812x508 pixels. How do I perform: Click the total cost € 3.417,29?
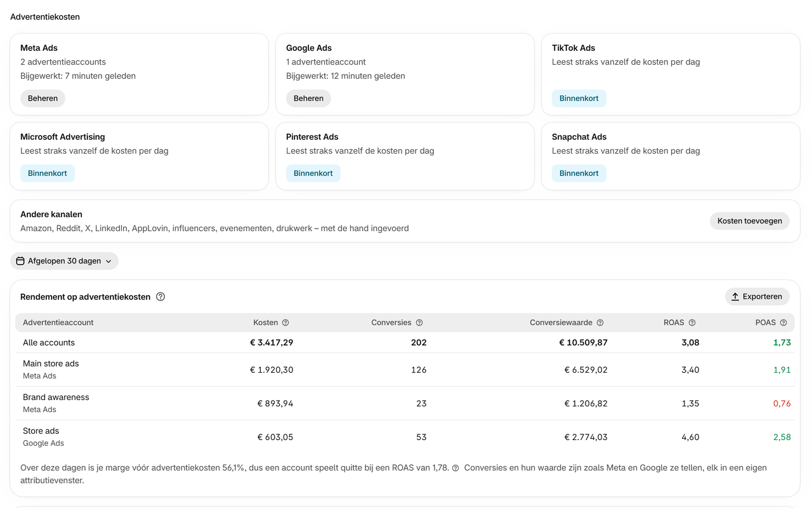click(272, 342)
